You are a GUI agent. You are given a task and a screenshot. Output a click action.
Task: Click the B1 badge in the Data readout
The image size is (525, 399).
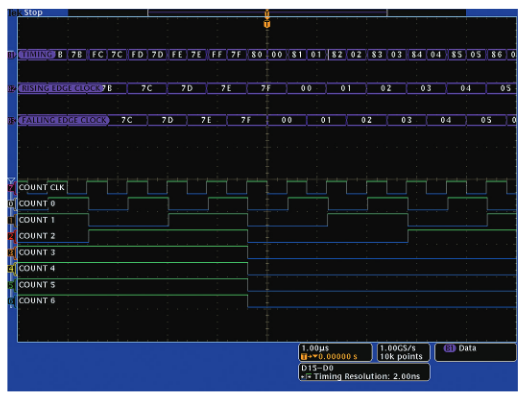pyautogui.click(x=449, y=348)
